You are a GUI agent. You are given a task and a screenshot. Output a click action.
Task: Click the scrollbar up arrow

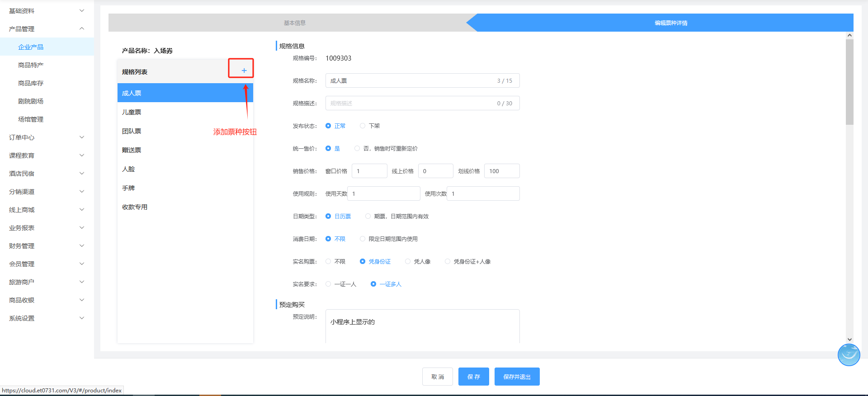[x=849, y=35]
